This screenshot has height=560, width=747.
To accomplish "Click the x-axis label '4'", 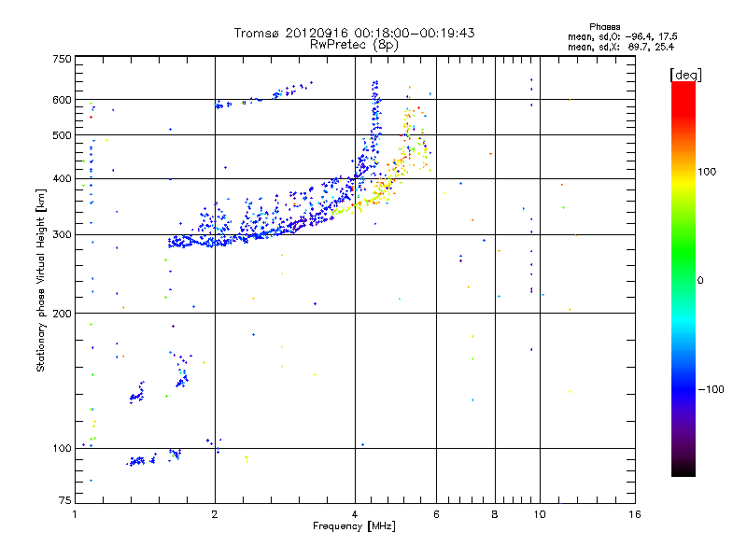I will 355,514.
